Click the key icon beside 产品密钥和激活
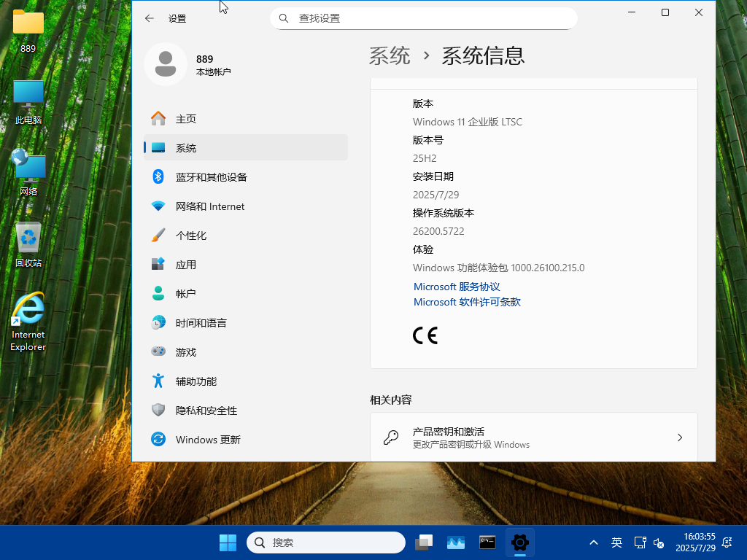The width and height of the screenshot is (747, 560). (x=391, y=437)
